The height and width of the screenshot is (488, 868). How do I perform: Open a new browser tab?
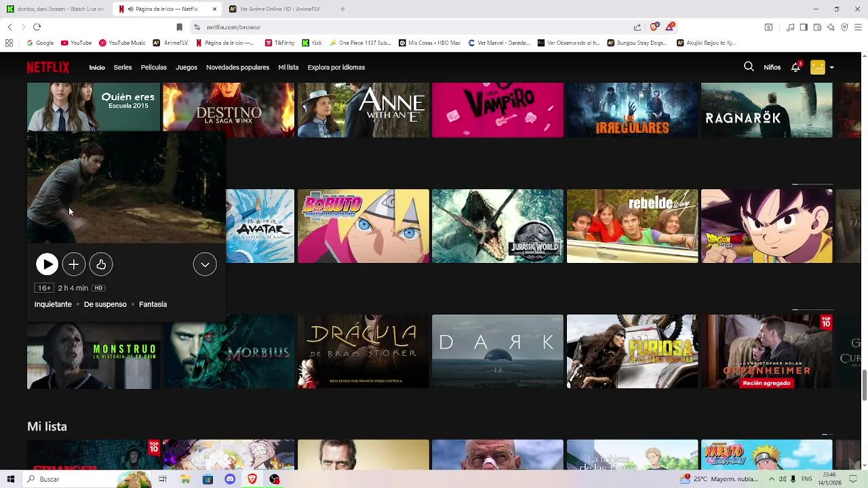(342, 9)
